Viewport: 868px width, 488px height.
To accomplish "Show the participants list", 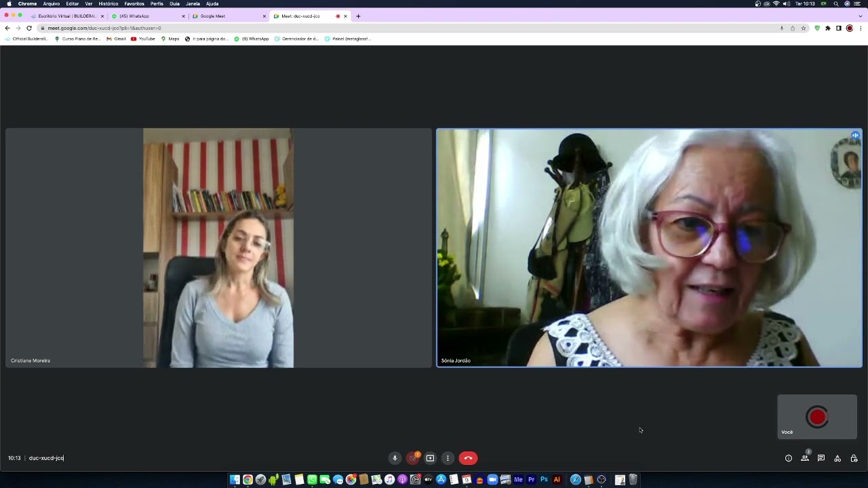I will click(x=805, y=458).
